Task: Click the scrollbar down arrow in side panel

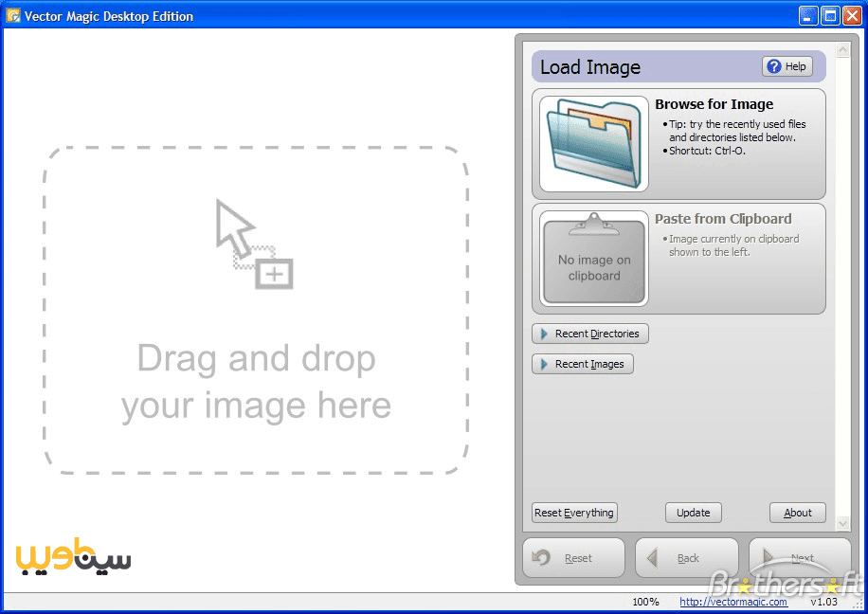Action: click(842, 523)
